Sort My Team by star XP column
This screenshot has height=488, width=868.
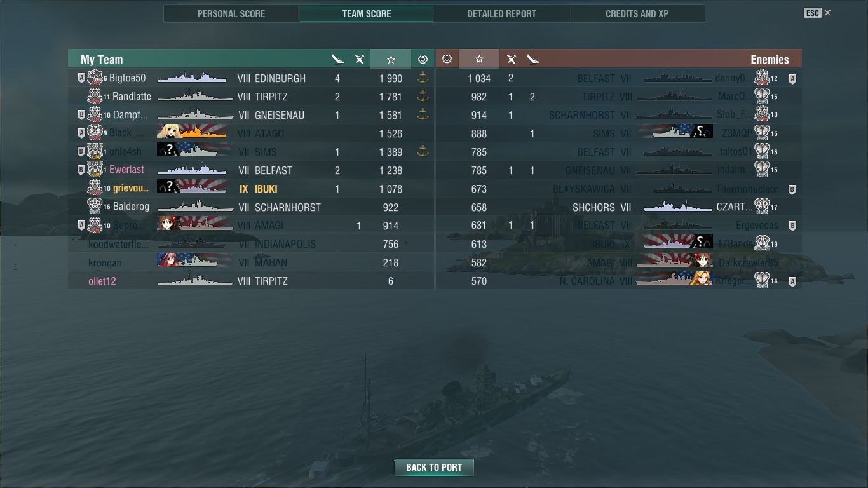click(391, 59)
